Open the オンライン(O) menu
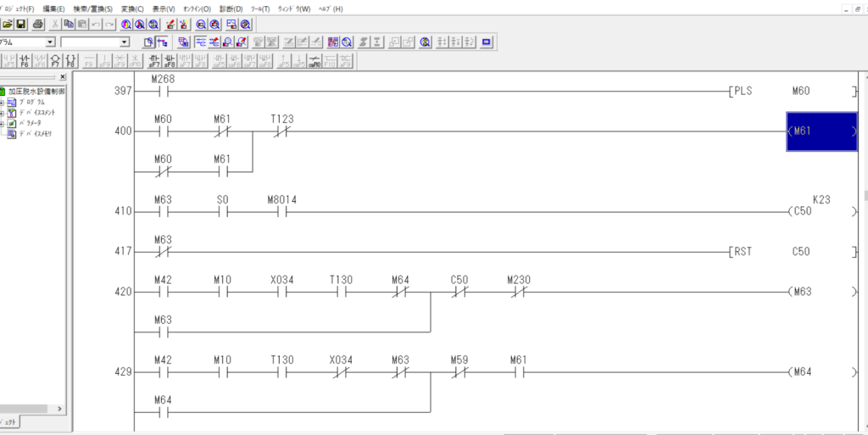 click(197, 8)
